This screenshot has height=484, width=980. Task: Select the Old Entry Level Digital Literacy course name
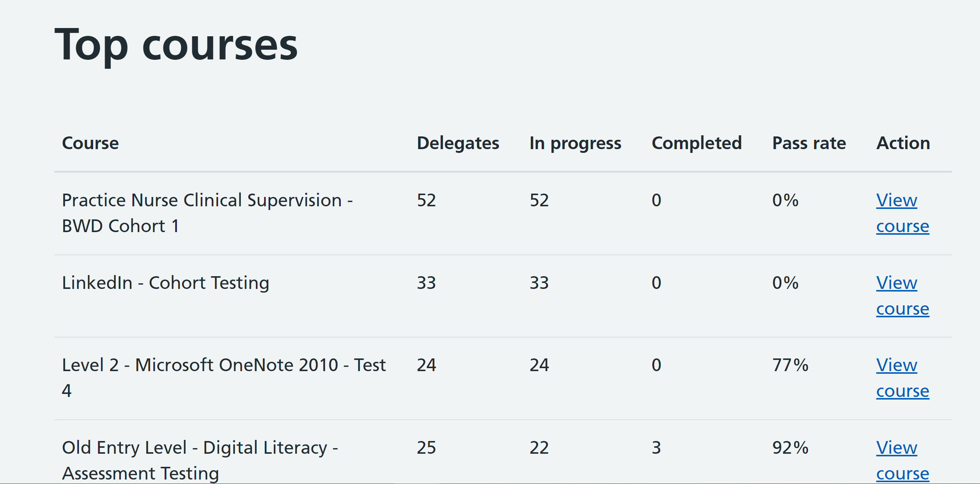coord(200,460)
